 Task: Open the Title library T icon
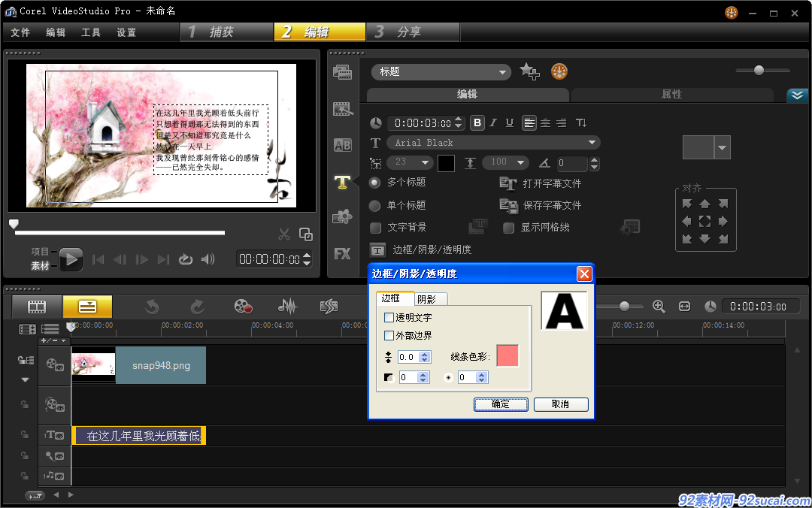342,182
